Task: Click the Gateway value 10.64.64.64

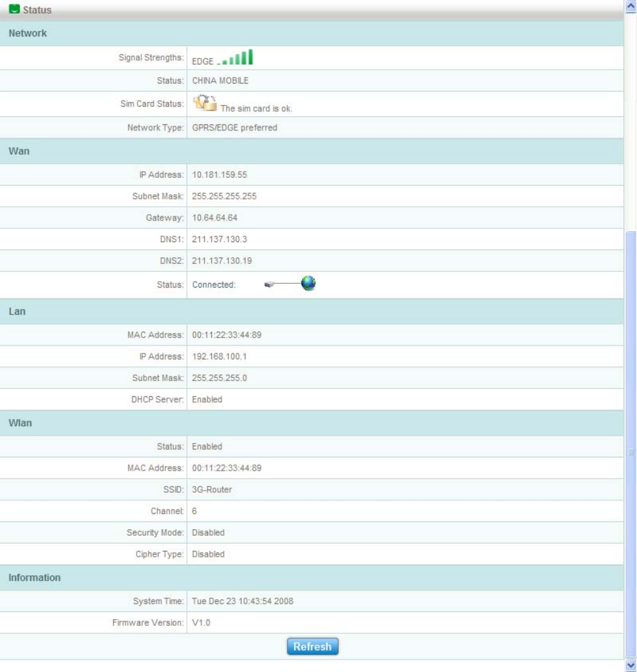Action: pos(215,218)
